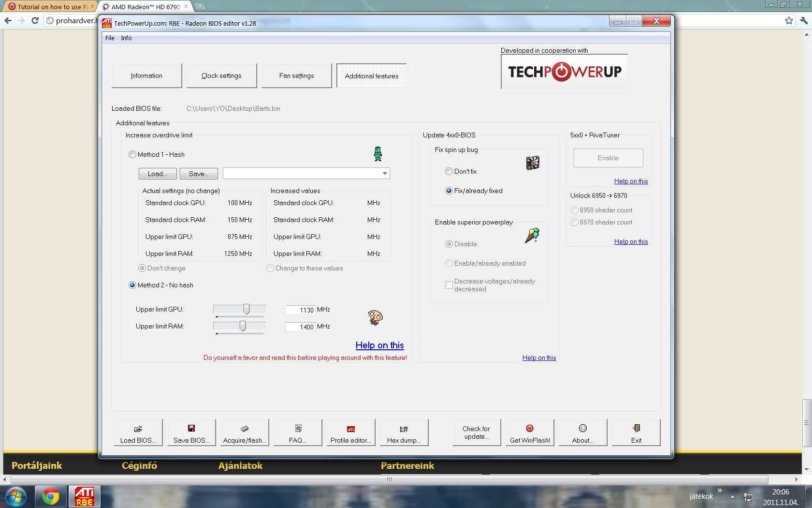Click the green character icon beside Method 1

coord(378,154)
